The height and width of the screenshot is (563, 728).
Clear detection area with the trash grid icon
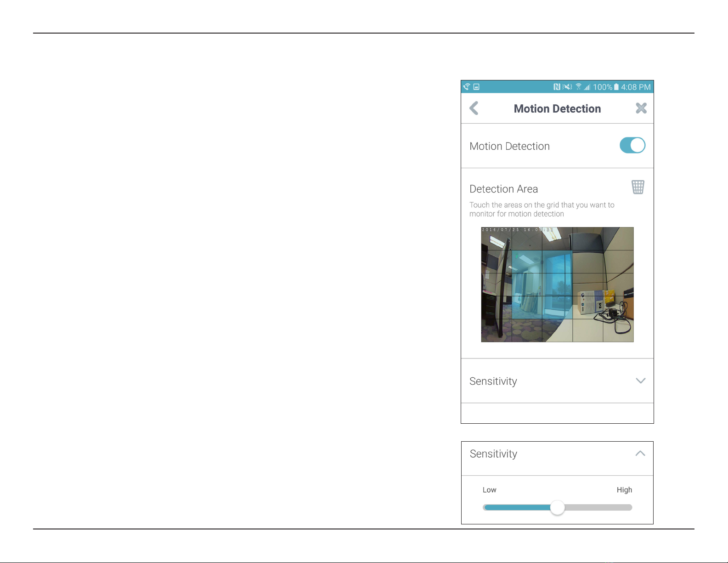click(x=638, y=187)
